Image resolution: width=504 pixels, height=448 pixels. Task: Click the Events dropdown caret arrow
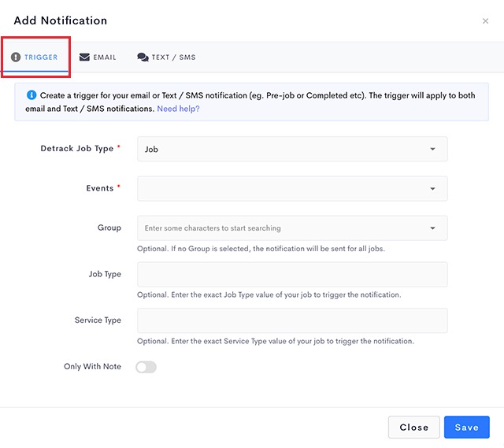(x=432, y=189)
